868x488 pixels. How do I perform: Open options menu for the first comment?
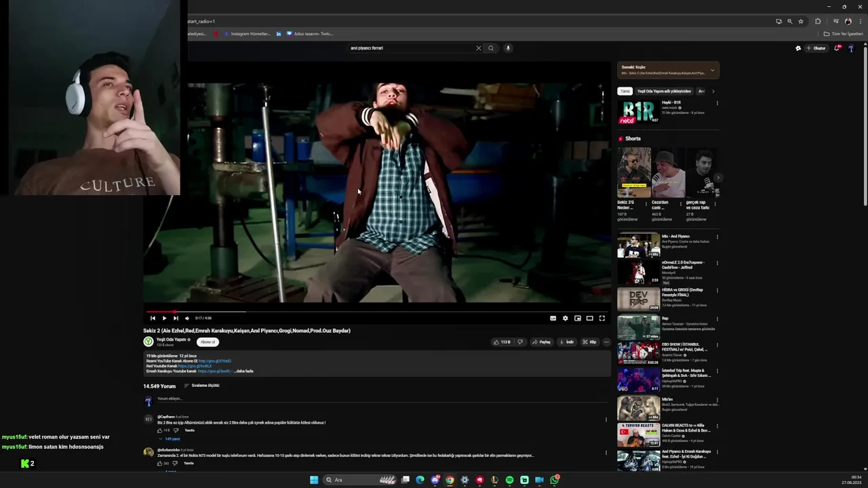coord(606,420)
